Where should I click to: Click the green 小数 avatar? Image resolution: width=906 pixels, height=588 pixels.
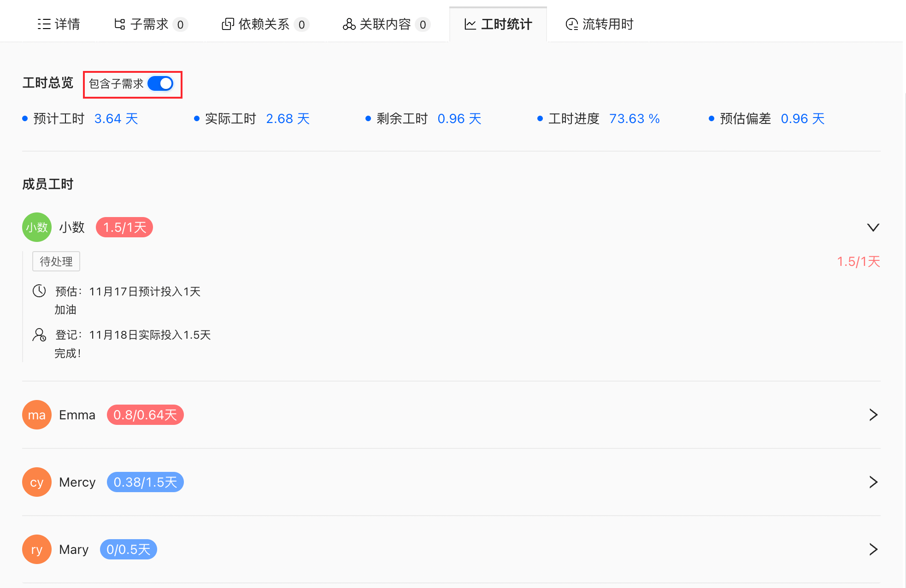click(37, 227)
